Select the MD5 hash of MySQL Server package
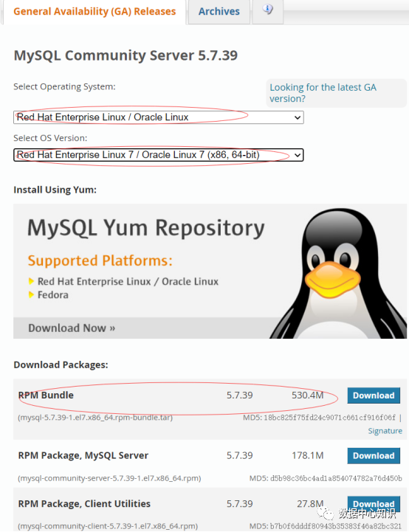The height and width of the screenshot is (532, 409). 336,478
